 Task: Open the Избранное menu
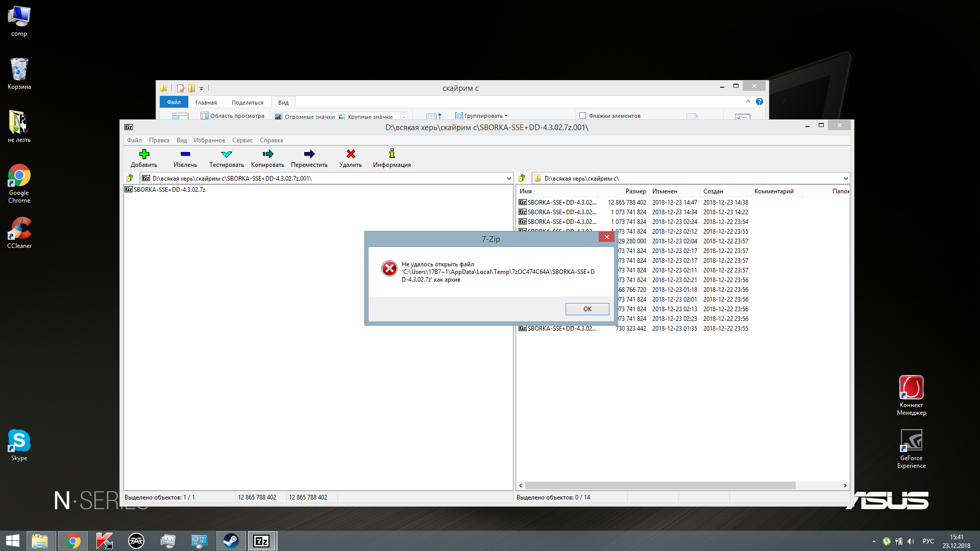click(209, 140)
